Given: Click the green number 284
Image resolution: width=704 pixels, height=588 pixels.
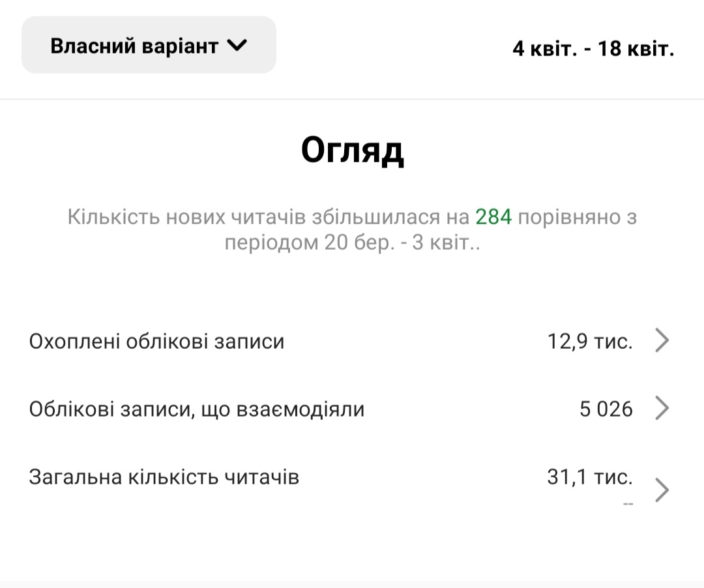Looking at the screenshot, I should [x=493, y=217].
